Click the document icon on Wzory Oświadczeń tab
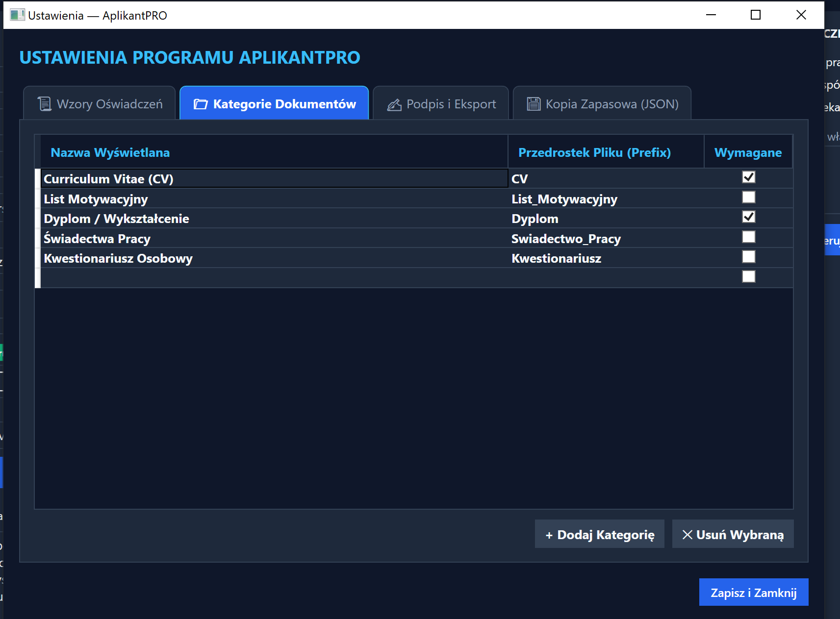 click(45, 104)
